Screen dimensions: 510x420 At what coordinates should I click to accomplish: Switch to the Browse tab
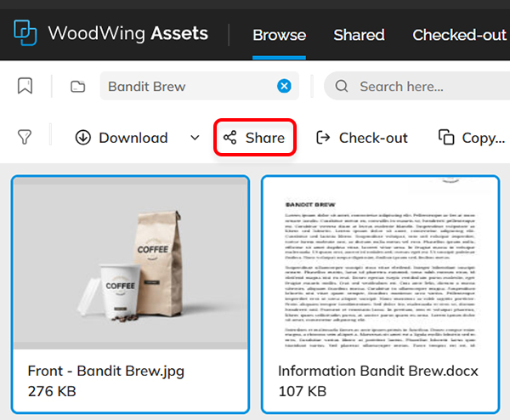[x=280, y=35]
